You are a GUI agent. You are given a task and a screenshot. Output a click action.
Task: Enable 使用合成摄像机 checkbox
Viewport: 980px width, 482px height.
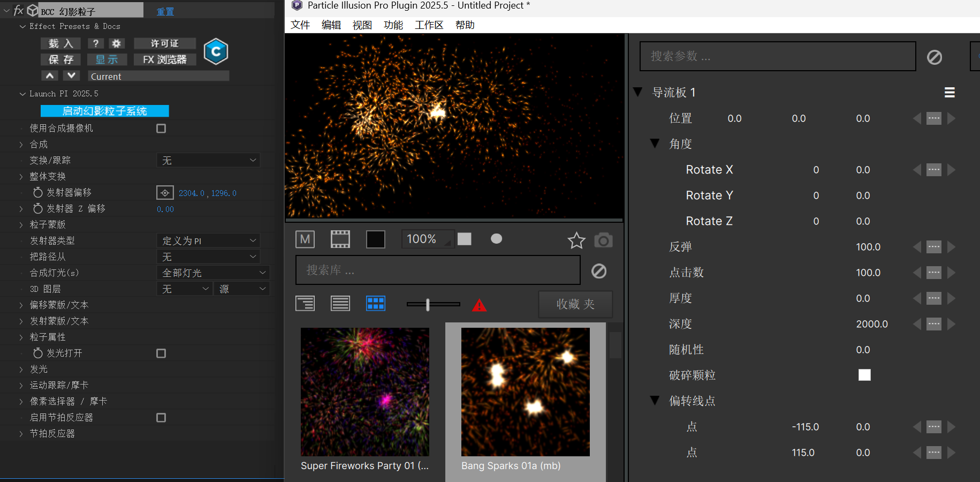click(161, 129)
